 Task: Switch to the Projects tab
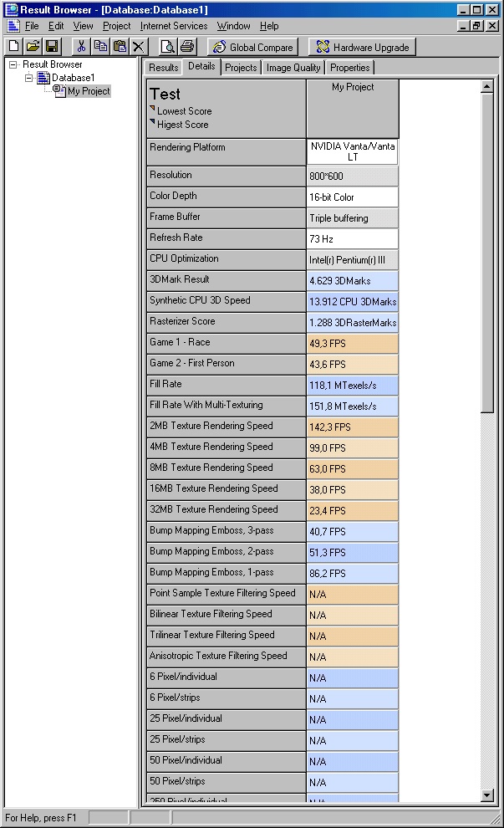pyautogui.click(x=241, y=68)
